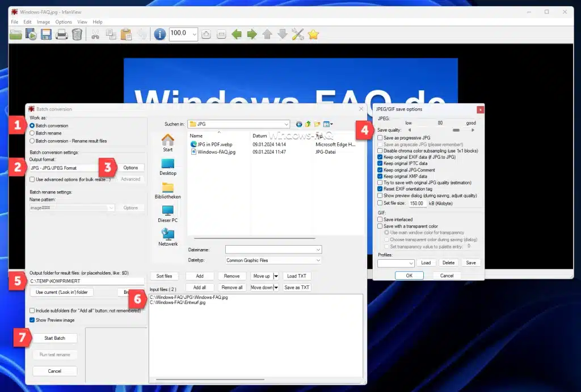This screenshot has width=581, height=392.
Task: Click the Back icon beside the Suchen in box
Action: 298,124
